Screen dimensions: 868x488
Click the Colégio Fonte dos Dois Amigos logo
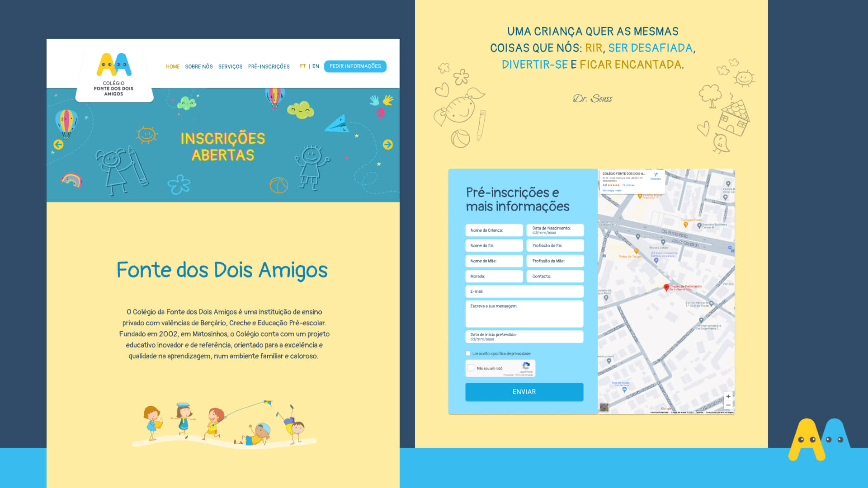(114, 73)
